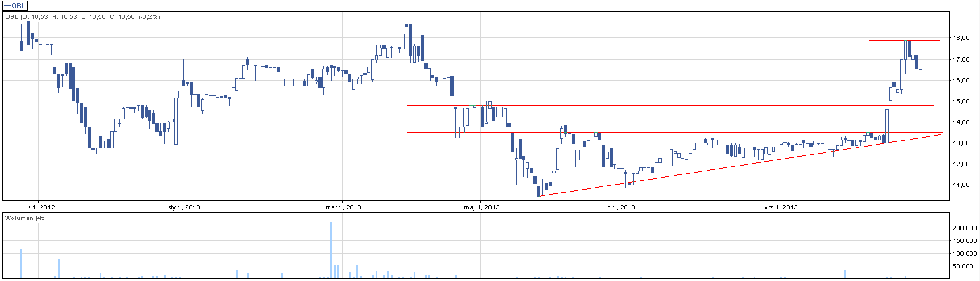
Task: Click the 150 000 volume axis label
Action: click(x=966, y=241)
